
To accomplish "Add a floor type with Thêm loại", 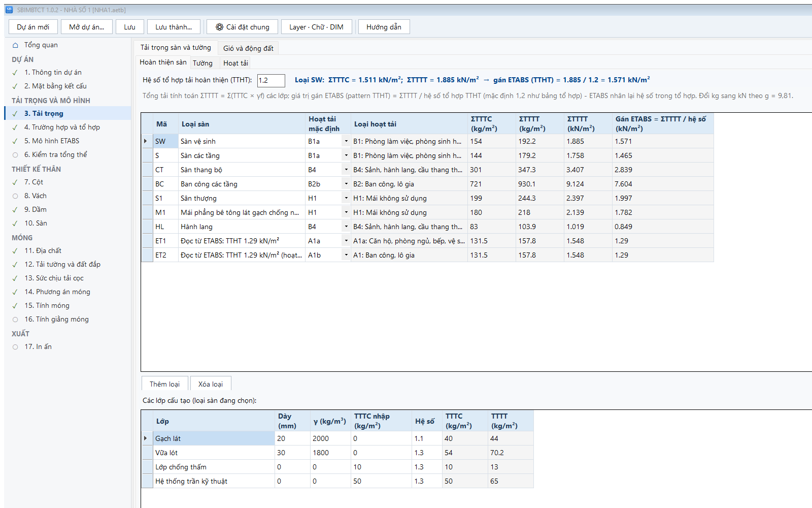I will (x=164, y=384).
